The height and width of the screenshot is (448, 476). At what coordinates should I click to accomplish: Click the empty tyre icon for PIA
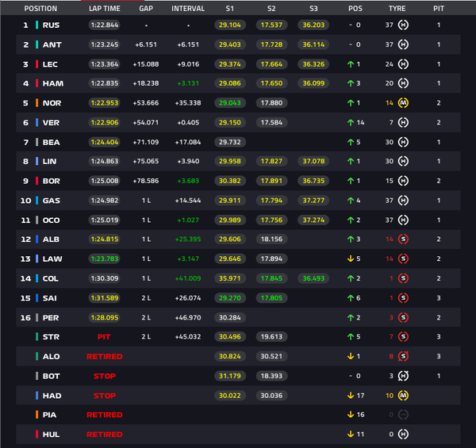tap(403, 415)
